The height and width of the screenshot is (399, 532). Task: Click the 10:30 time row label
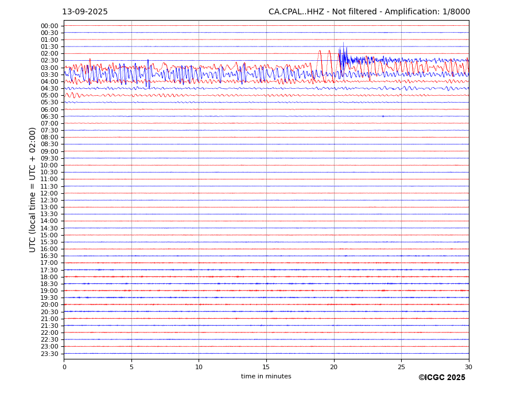tap(49, 172)
